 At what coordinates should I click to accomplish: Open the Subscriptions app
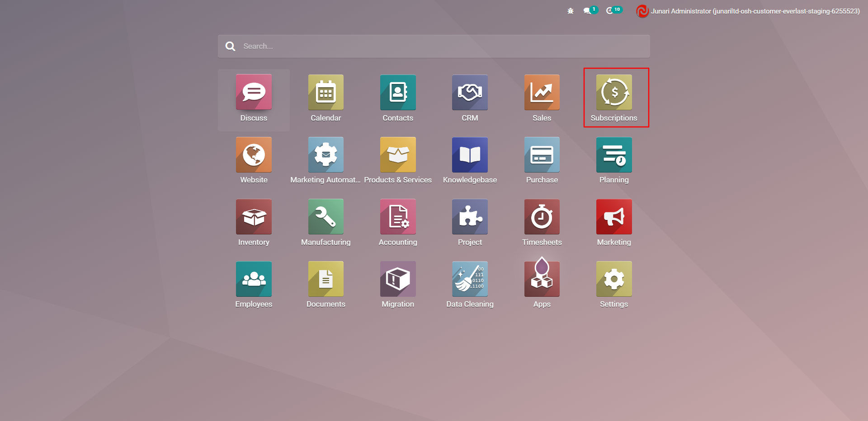point(613,93)
